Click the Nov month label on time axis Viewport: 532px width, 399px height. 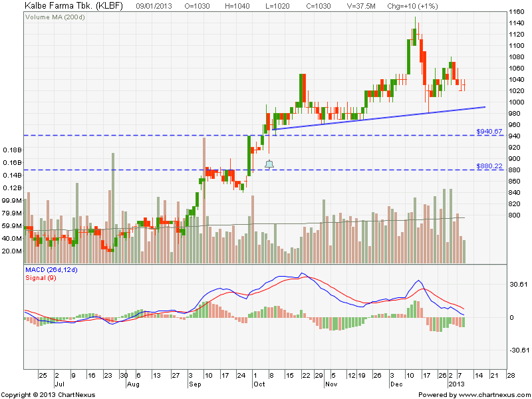[x=331, y=384]
